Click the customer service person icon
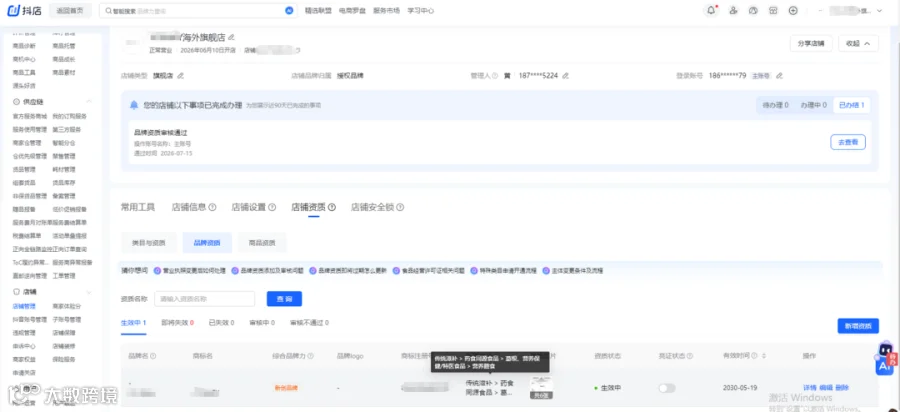 [733, 10]
